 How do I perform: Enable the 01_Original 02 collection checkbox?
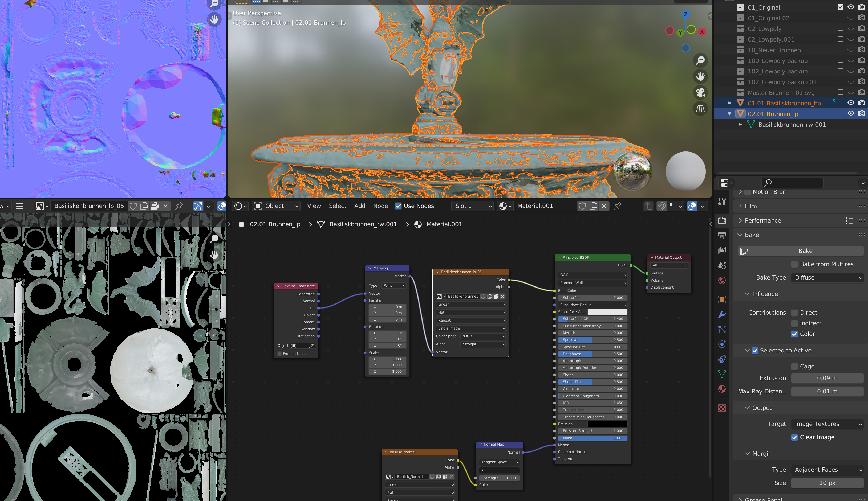coord(840,18)
